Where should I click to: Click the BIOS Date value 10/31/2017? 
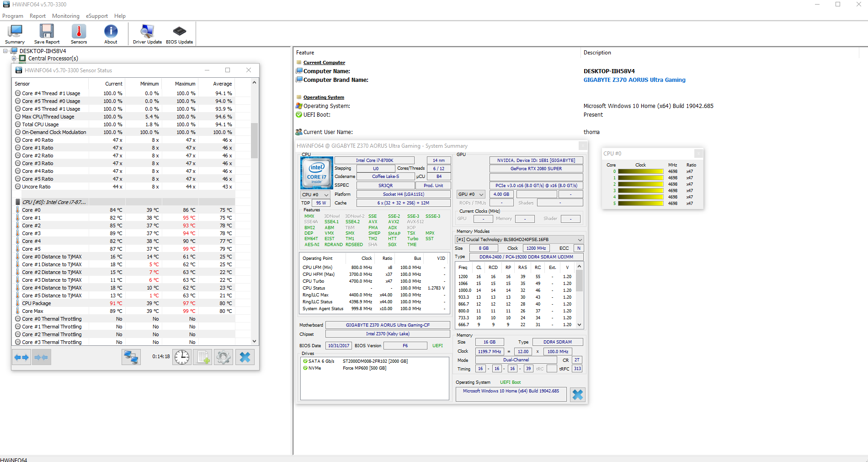339,346
